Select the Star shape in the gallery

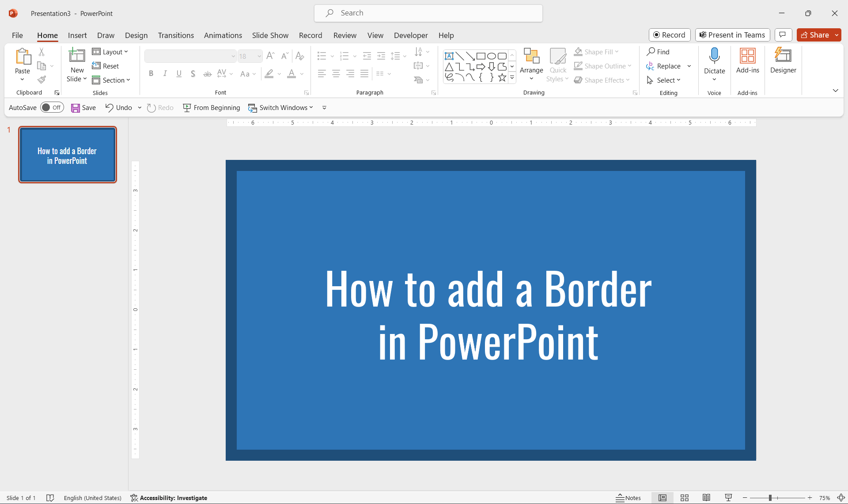[502, 77]
